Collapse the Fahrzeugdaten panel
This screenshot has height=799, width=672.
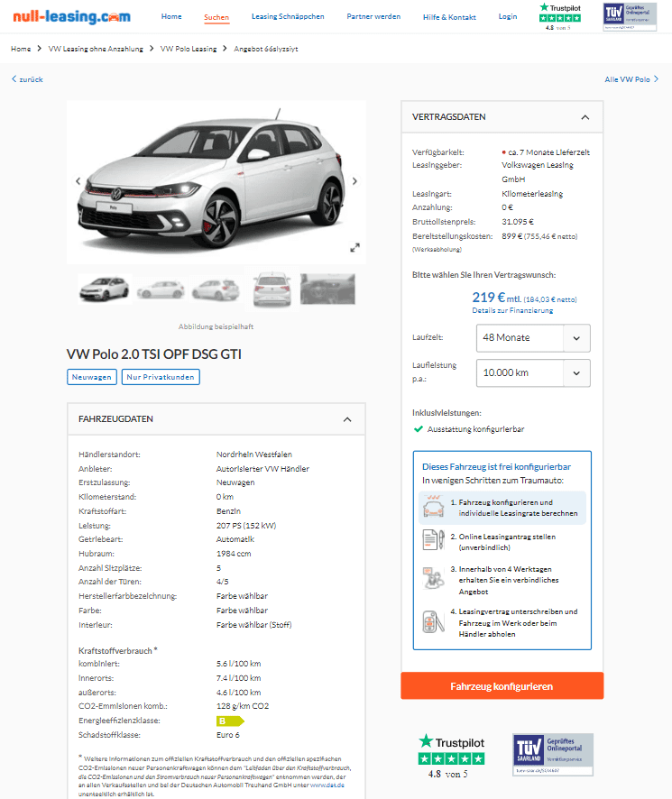pyautogui.click(x=347, y=419)
